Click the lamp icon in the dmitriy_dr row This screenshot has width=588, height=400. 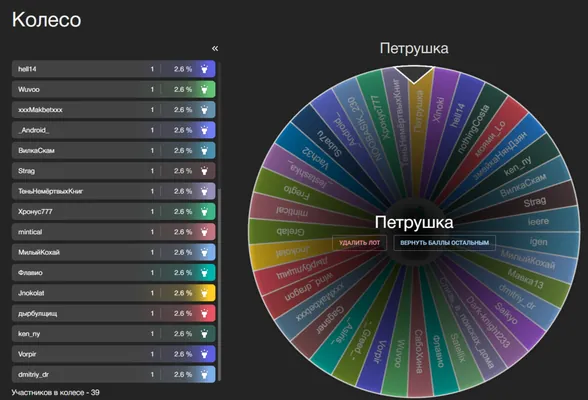(204, 374)
